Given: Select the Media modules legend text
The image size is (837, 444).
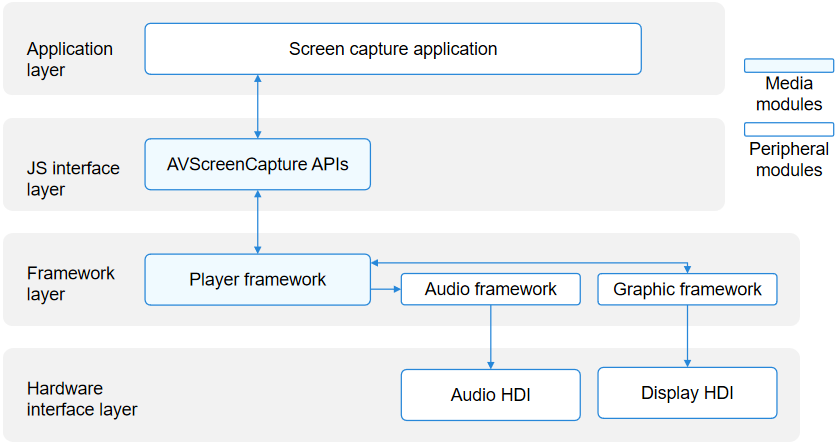Looking at the screenshot, I should [789, 93].
